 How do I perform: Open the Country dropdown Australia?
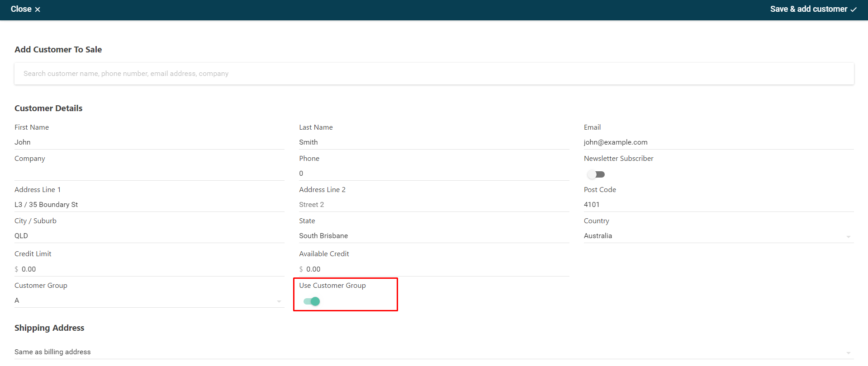[719, 236]
